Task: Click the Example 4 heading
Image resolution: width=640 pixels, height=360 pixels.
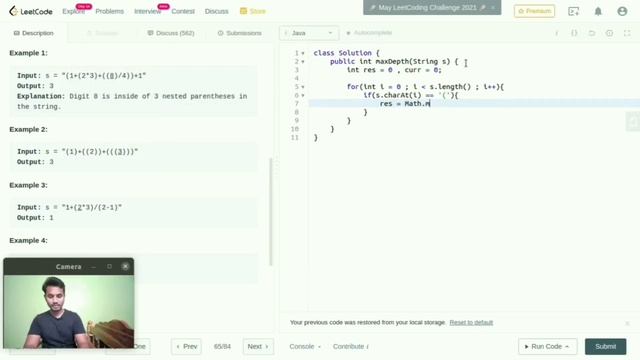Action: click(x=29, y=240)
